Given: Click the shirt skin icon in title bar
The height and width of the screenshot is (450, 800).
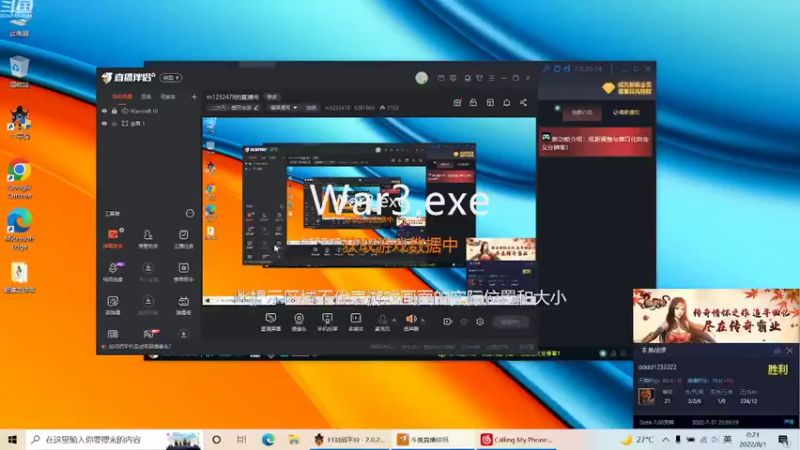Looking at the screenshot, I should [x=480, y=78].
